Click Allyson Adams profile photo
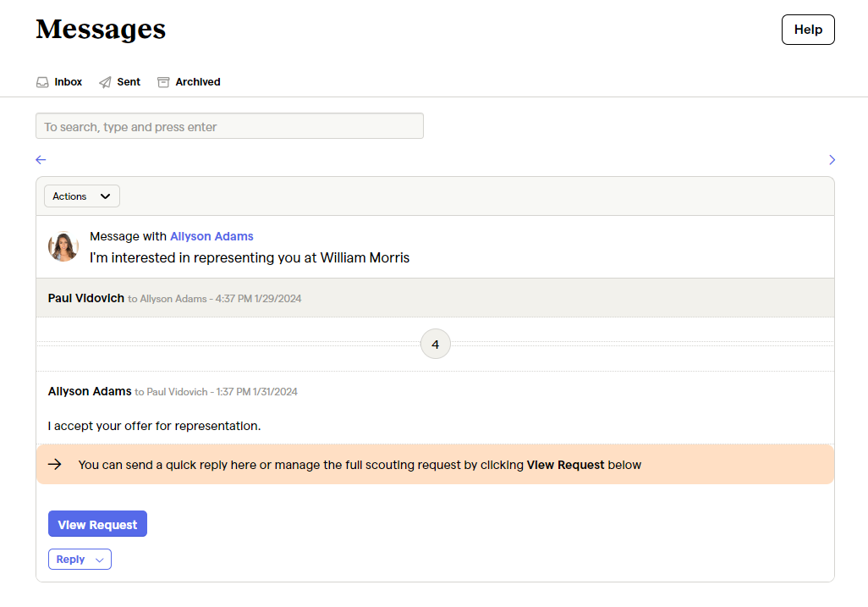This screenshot has width=868, height=607. (x=63, y=246)
